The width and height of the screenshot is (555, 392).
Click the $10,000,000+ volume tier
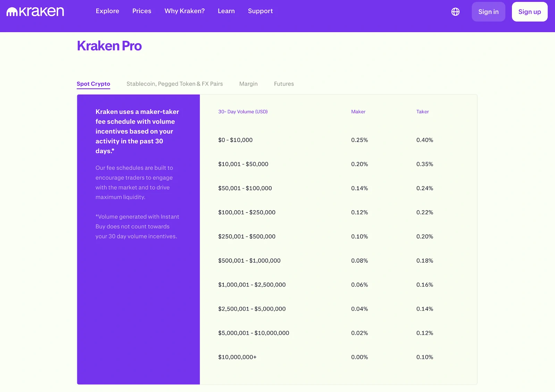click(237, 357)
